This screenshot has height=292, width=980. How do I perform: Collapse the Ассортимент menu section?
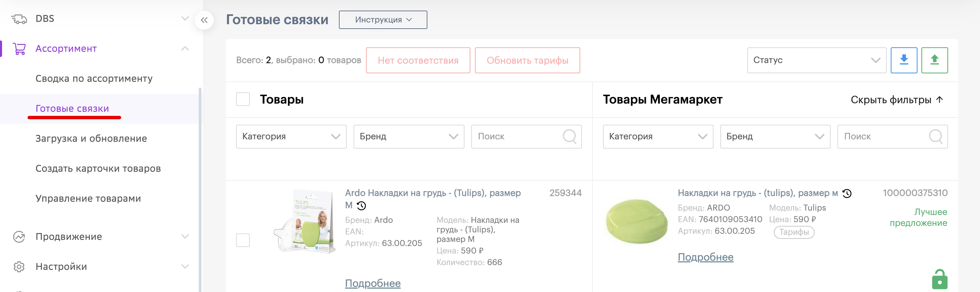coord(185,48)
